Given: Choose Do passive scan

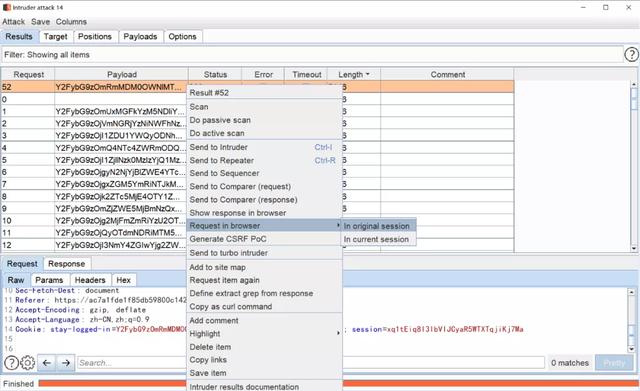Looking at the screenshot, I should point(264,120).
